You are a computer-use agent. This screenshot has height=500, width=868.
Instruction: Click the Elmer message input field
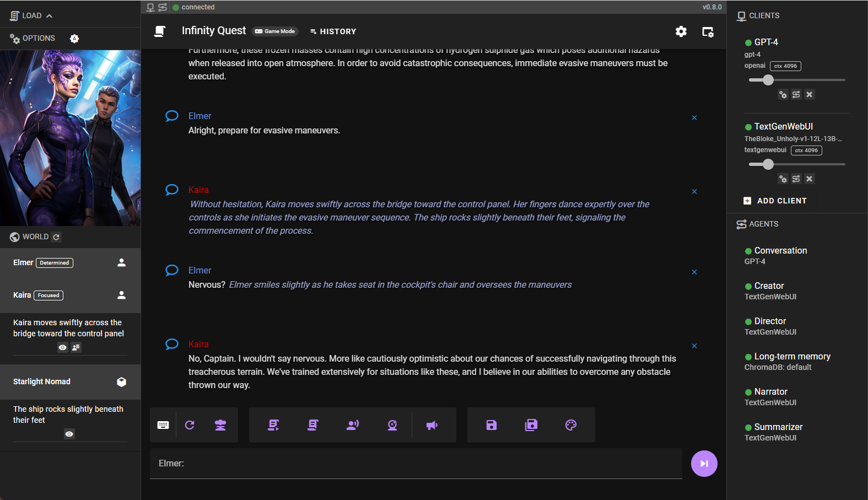(416, 464)
